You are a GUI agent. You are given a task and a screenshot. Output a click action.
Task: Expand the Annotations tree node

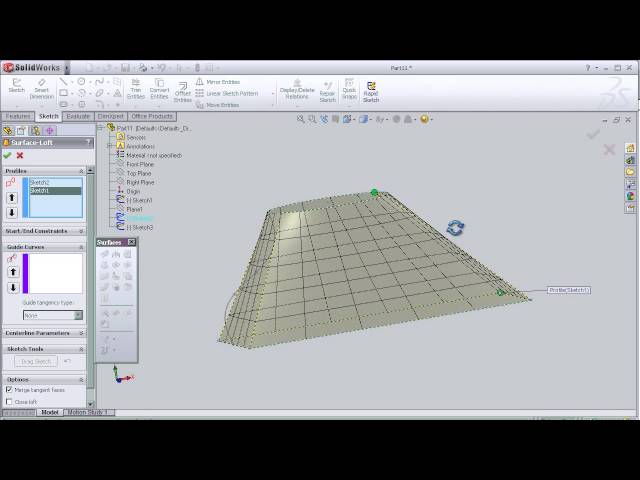(x=109, y=146)
